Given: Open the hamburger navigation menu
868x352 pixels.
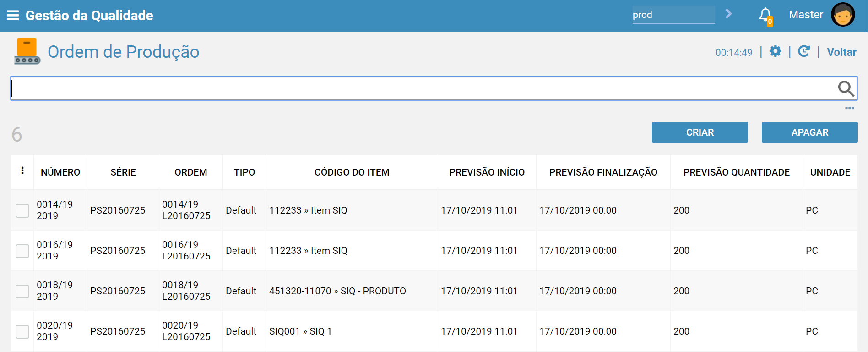Looking at the screenshot, I should (13, 16).
